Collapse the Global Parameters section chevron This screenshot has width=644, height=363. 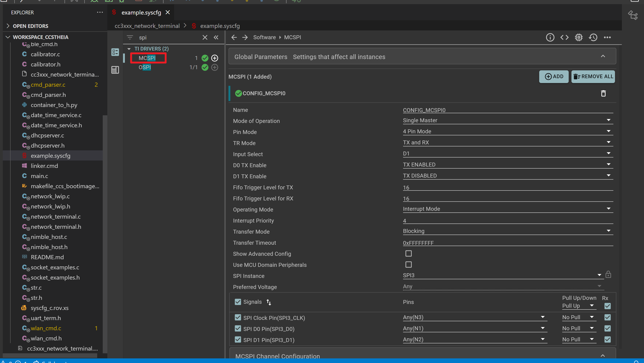(x=603, y=56)
